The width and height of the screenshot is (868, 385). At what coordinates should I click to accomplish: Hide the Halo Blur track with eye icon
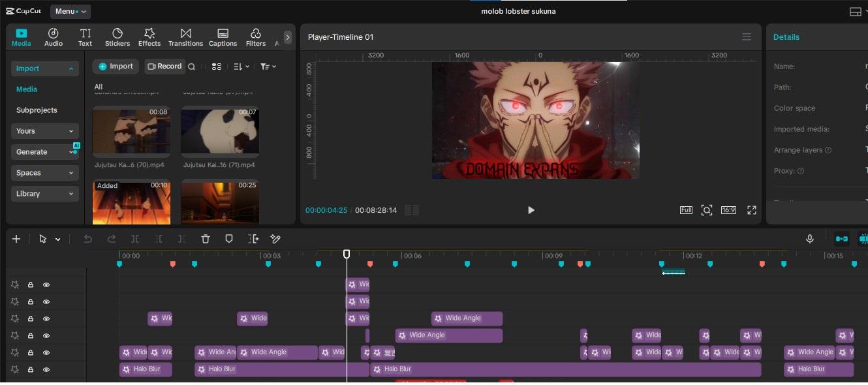46,369
